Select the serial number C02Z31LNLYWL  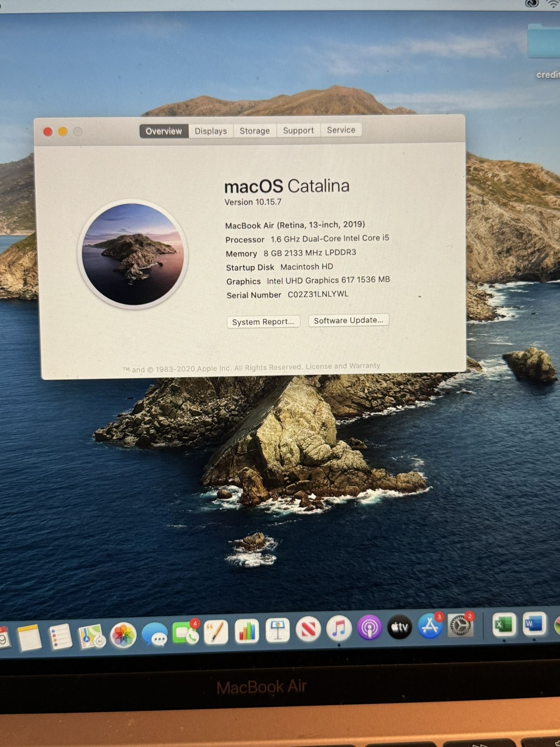[x=318, y=294]
